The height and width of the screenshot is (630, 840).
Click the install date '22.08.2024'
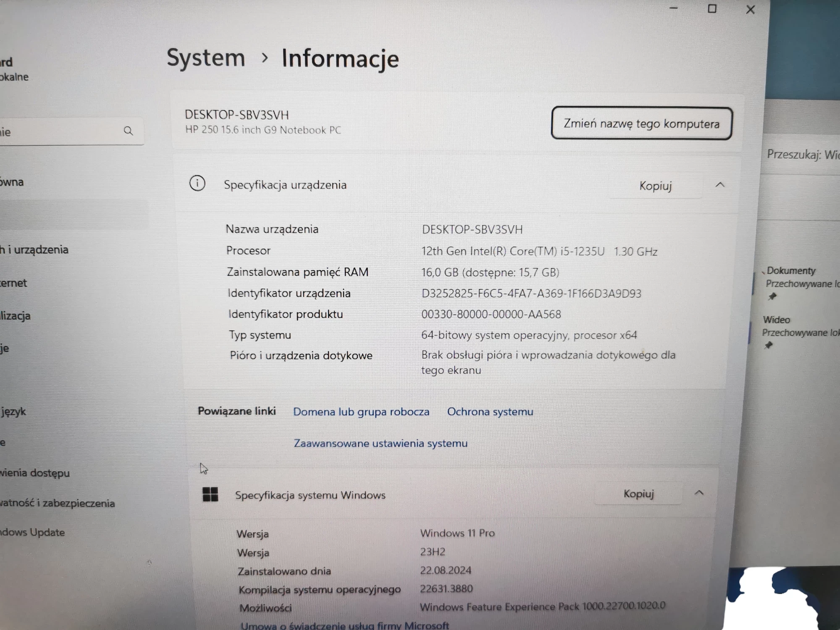[446, 570]
